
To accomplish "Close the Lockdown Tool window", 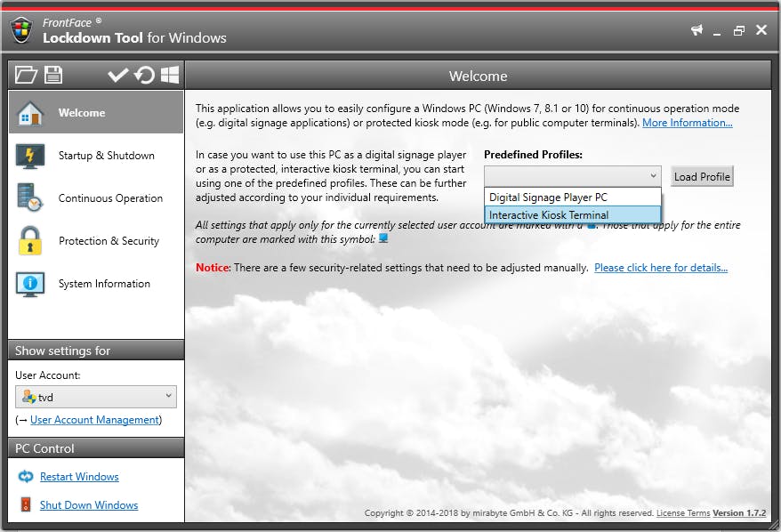I will [x=761, y=30].
